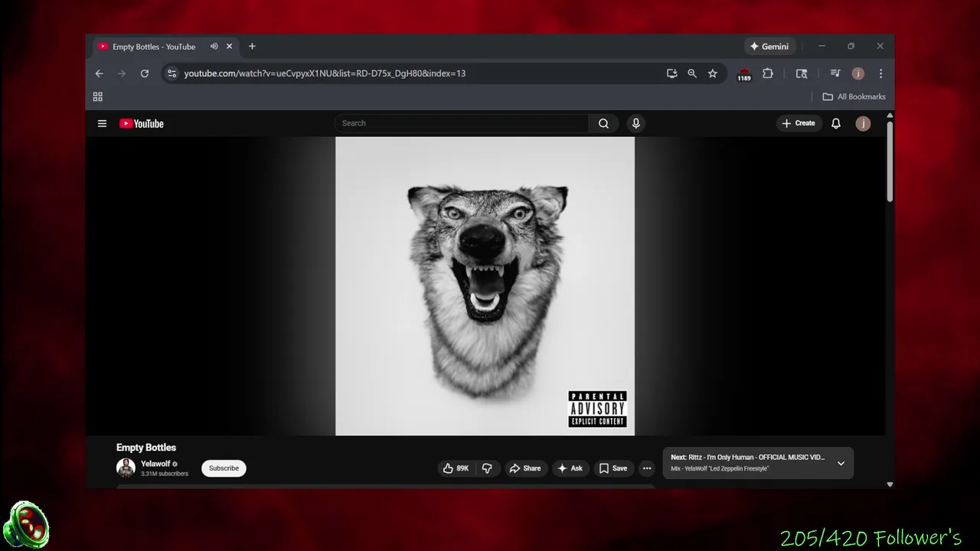Click the Empty Bottles video title
This screenshot has height=551, width=980.
(146, 448)
